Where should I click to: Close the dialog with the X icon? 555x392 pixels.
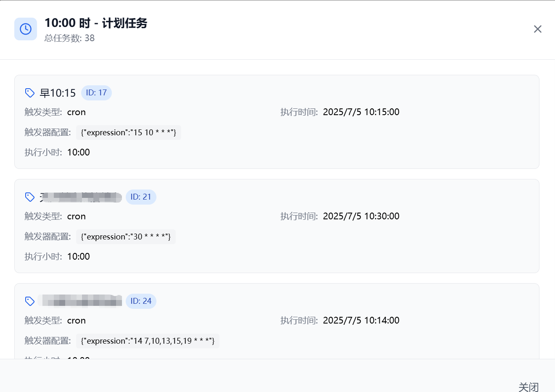point(537,29)
